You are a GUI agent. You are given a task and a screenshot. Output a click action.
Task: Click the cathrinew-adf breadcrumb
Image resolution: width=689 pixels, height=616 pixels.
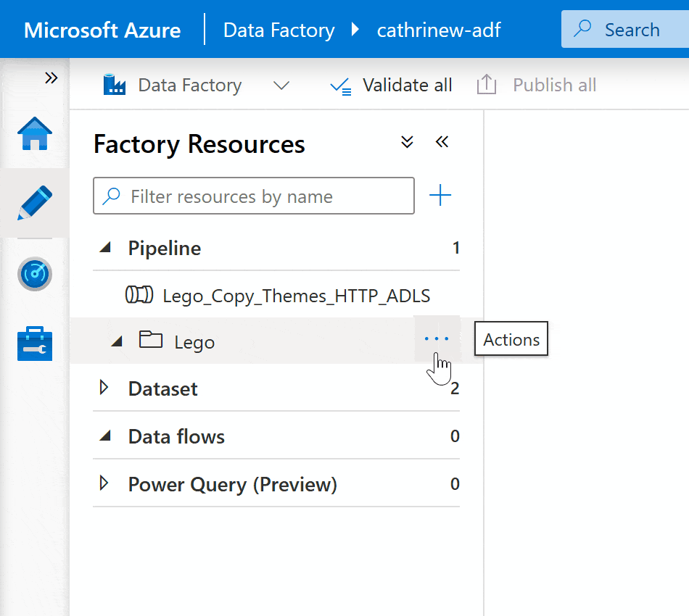[438, 30]
